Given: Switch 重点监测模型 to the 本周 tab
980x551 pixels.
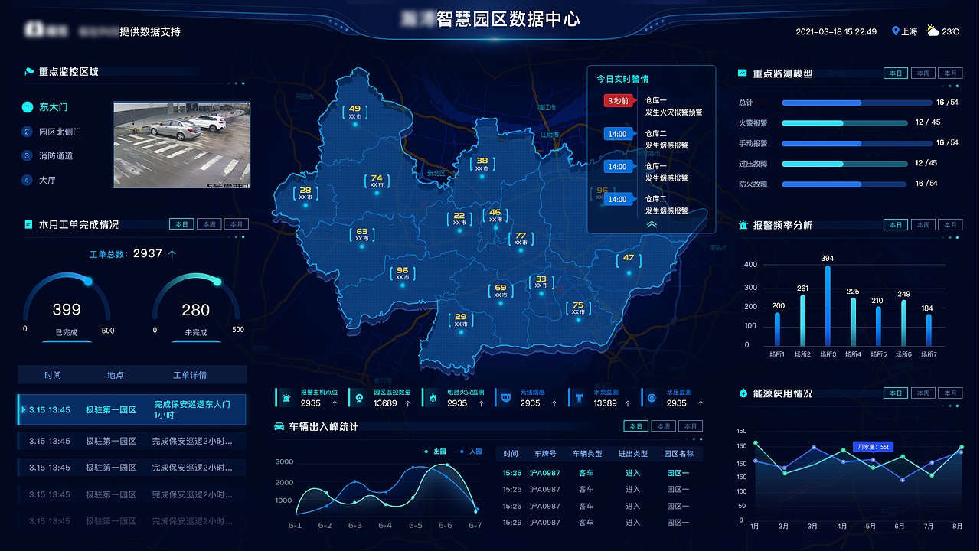Looking at the screenshot, I should click(x=923, y=73).
